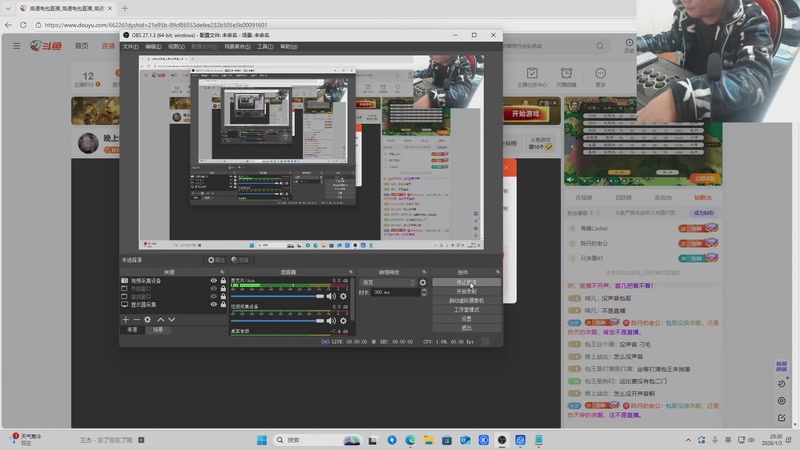Go to 首页 on the Douyu site

tap(82, 46)
